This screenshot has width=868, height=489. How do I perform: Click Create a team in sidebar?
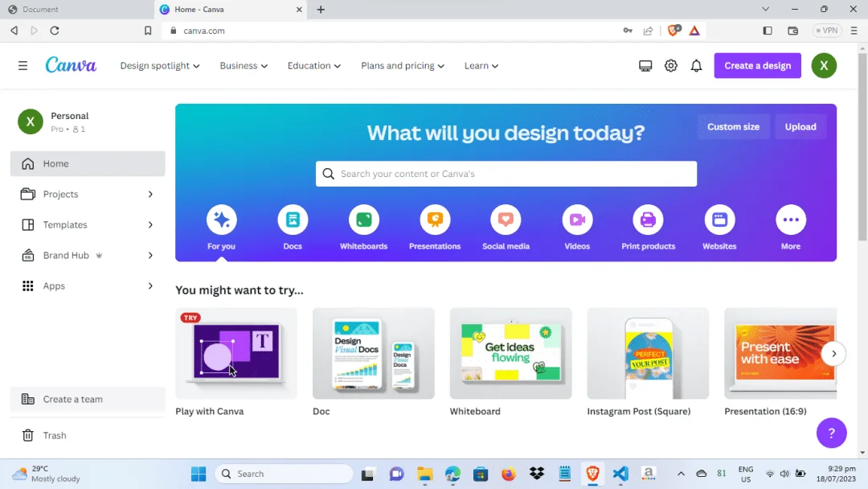(88, 399)
